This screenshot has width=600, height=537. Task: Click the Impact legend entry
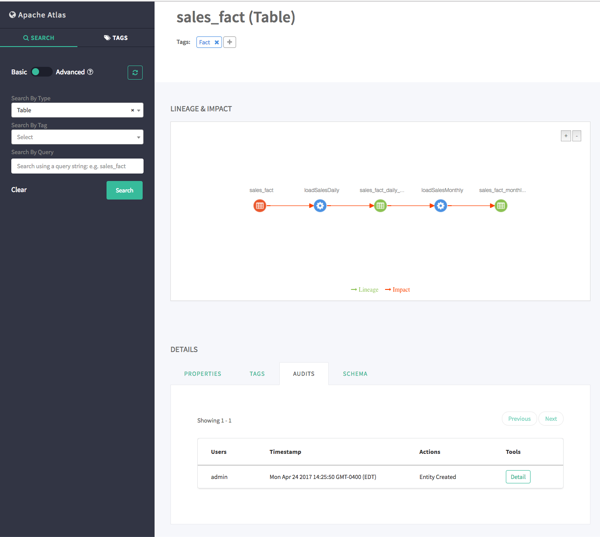tap(398, 290)
